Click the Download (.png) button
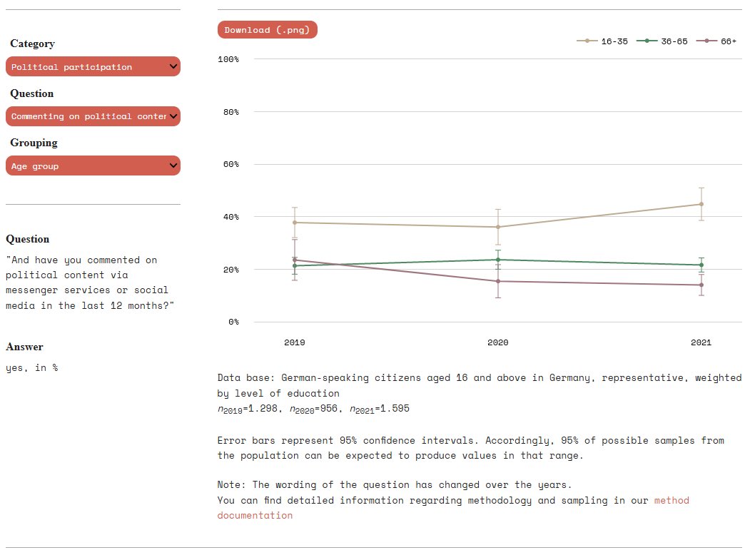The width and height of the screenshot is (750, 560). click(x=268, y=30)
